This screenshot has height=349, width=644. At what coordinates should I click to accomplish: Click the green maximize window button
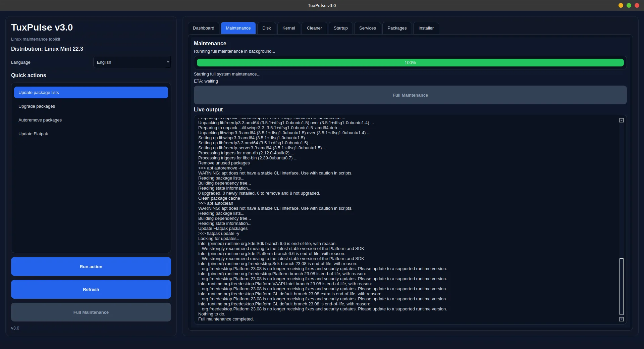pyautogui.click(x=629, y=5)
